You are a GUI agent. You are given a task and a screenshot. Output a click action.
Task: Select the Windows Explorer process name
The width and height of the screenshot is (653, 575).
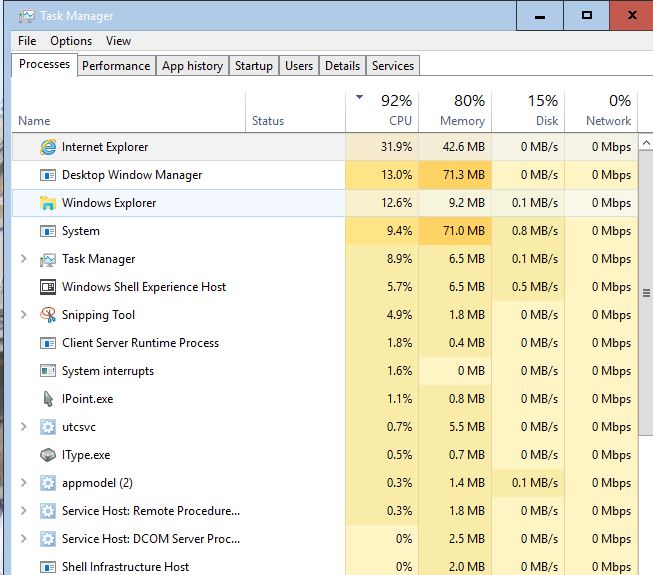pyautogui.click(x=109, y=203)
